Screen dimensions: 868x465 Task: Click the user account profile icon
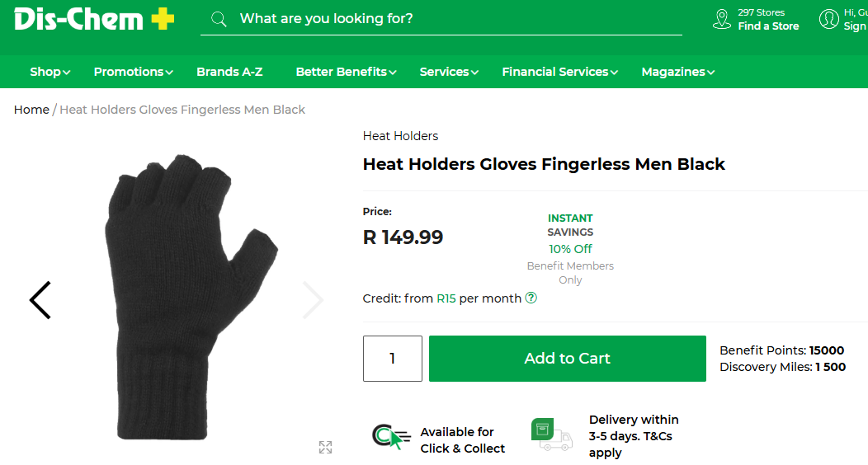[828, 19]
